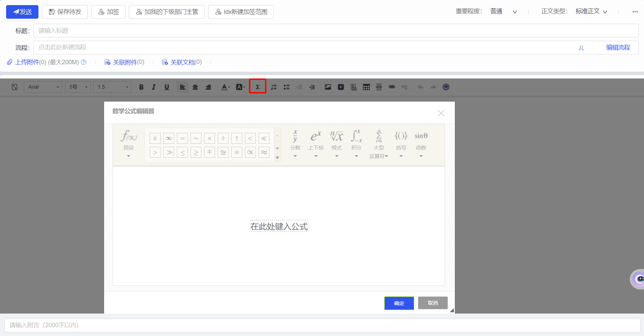644x336 pixels.
Task: Click the undo arrow icon
Action: (x=420, y=87)
